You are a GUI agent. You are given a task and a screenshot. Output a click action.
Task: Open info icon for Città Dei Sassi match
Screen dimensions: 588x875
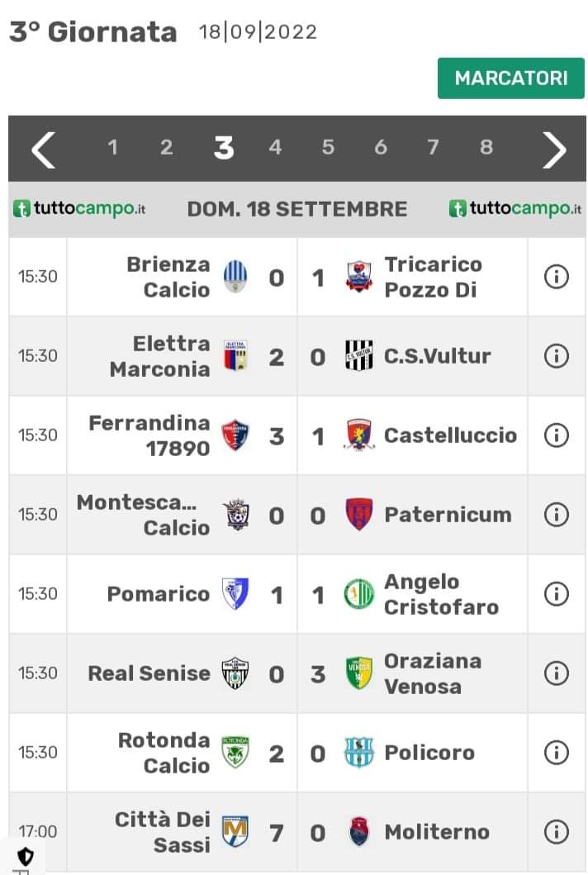(x=556, y=831)
